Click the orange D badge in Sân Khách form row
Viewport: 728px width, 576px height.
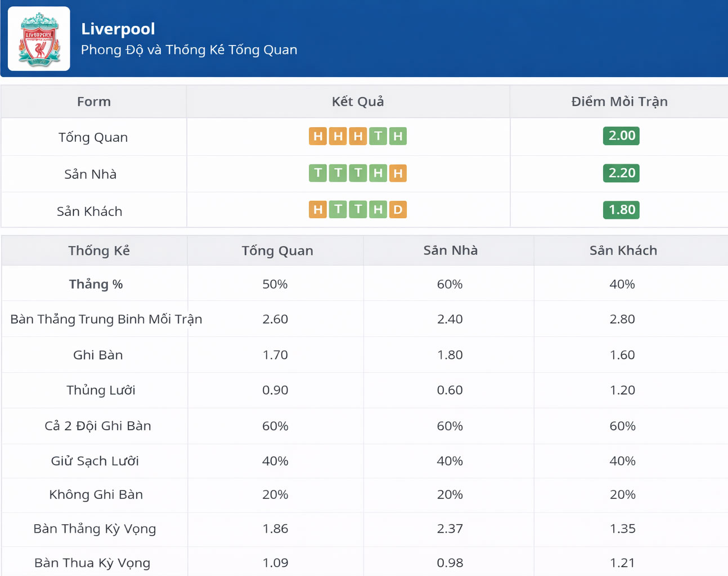click(398, 210)
